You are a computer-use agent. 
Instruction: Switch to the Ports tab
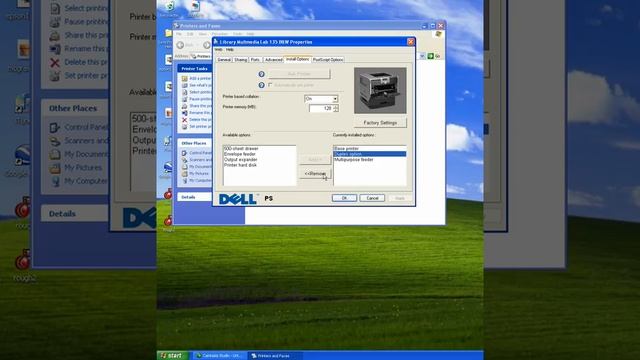click(x=255, y=60)
